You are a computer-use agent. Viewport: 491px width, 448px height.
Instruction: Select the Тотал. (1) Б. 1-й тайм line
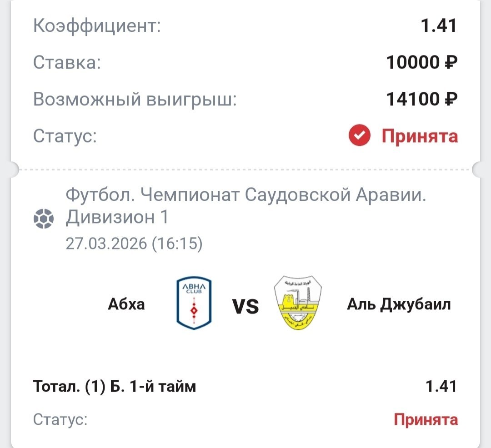point(115,387)
